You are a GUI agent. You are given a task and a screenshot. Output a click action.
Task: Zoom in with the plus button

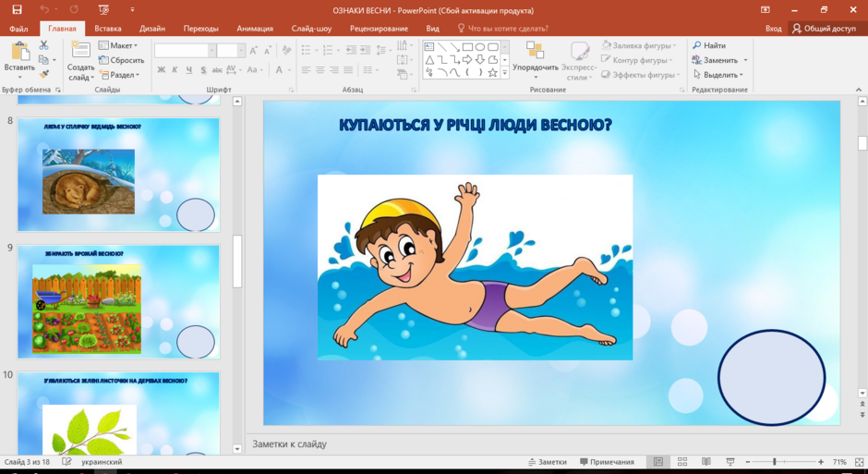pyautogui.click(x=821, y=461)
